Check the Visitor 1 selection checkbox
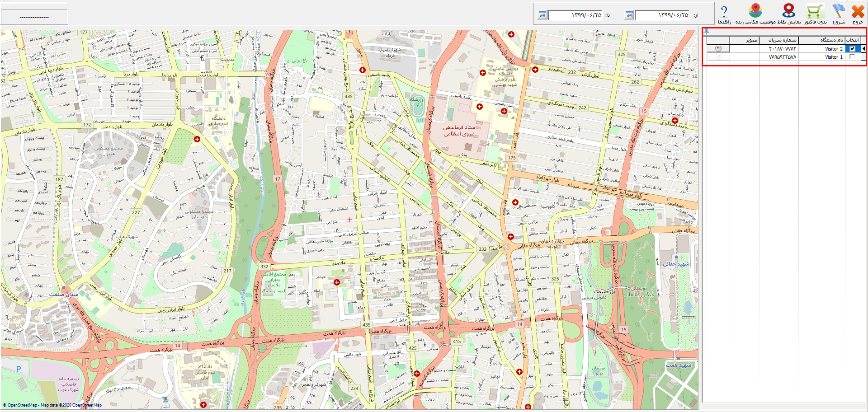 click(x=852, y=57)
